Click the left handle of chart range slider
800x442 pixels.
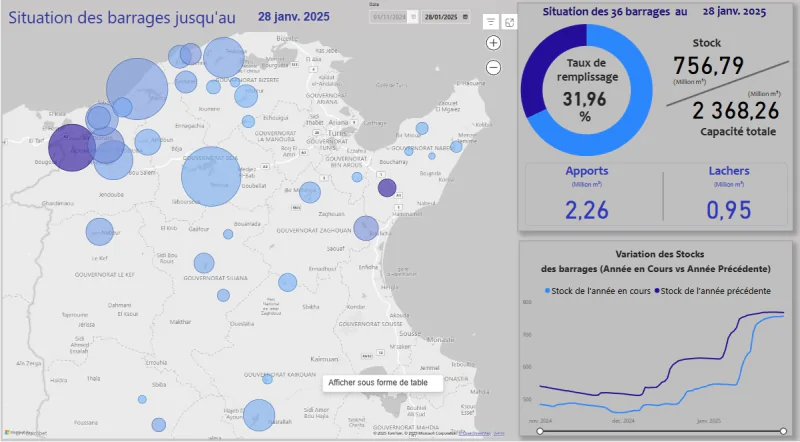tap(540, 432)
